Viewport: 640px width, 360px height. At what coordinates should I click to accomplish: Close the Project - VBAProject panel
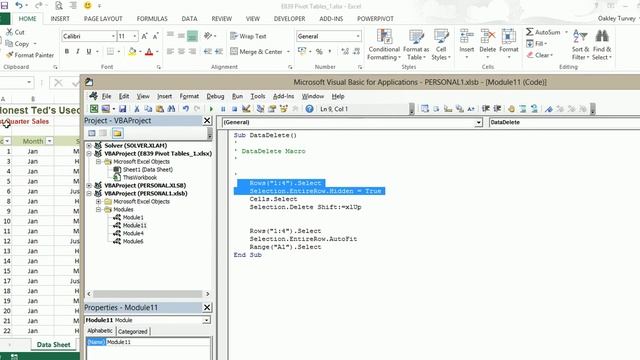tap(207, 121)
